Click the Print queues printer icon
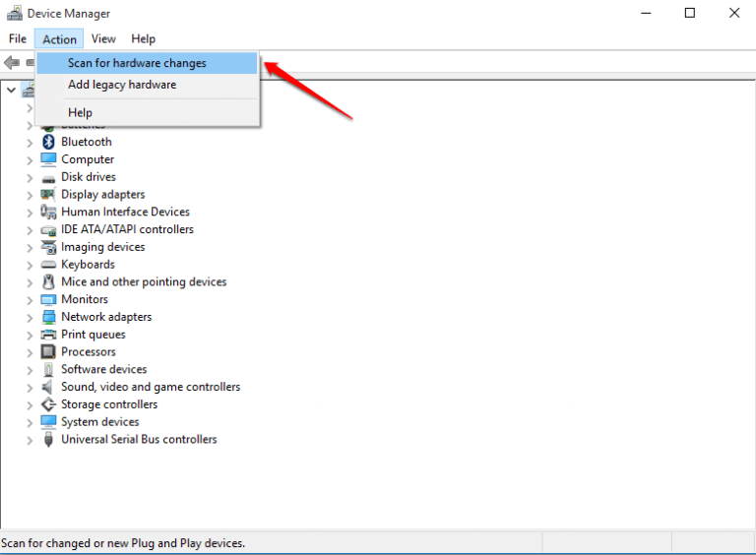This screenshot has height=555, width=756. (x=48, y=335)
